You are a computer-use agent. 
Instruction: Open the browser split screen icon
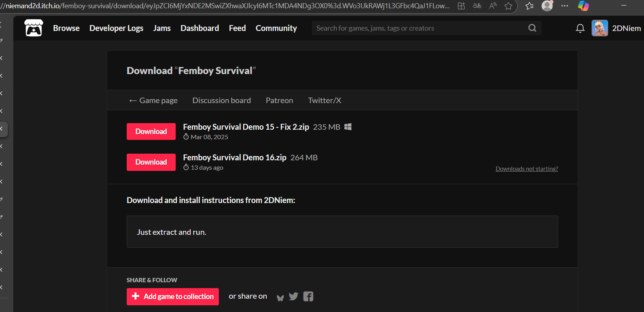click(461, 6)
